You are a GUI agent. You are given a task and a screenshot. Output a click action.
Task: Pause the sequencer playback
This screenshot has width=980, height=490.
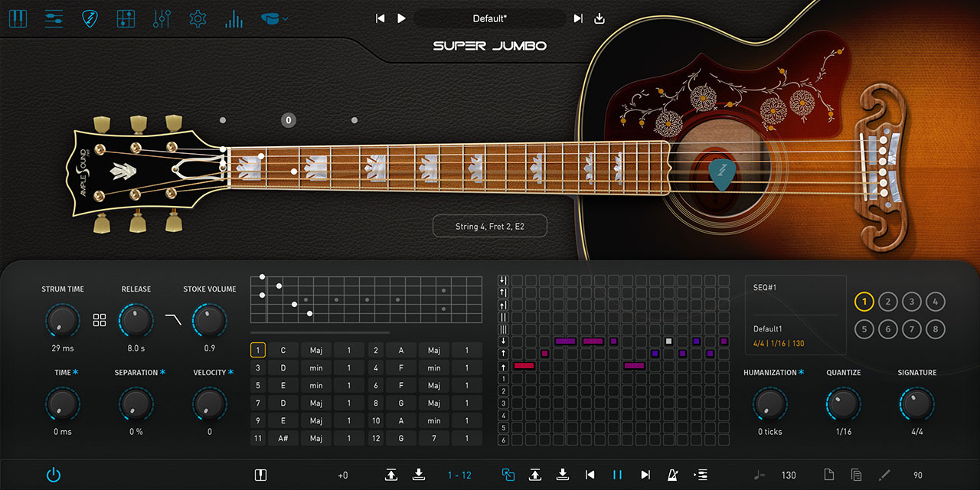(617, 475)
